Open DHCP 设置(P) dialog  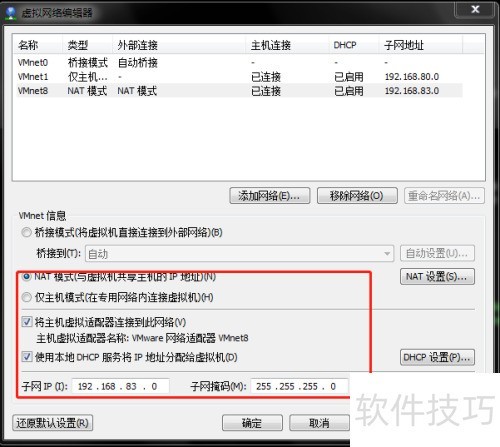tap(437, 357)
